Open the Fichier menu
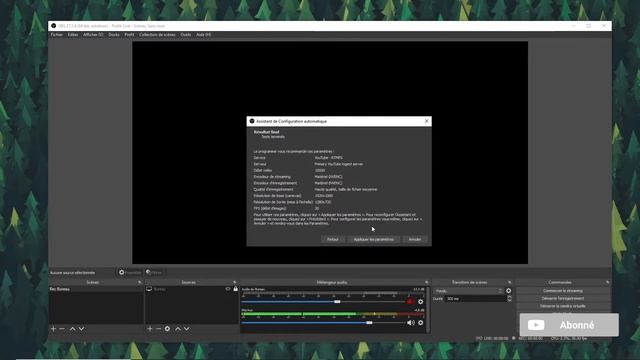The width and height of the screenshot is (640, 360). tap(57, 35)
